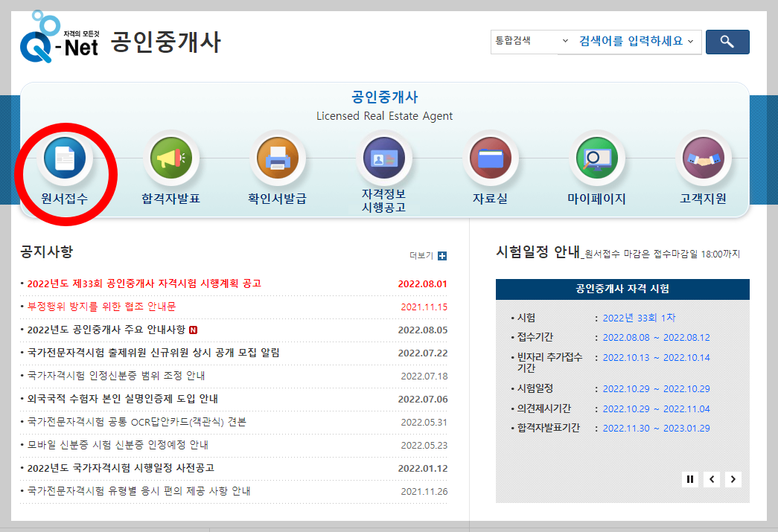
Task: Open the 자료실 folder icon
Action: coord(491,158)
